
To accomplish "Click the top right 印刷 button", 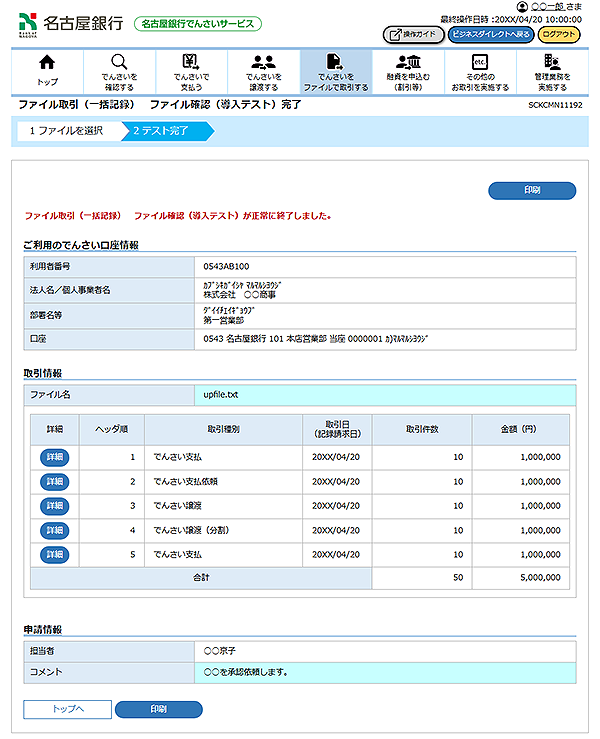I will 532,190.
